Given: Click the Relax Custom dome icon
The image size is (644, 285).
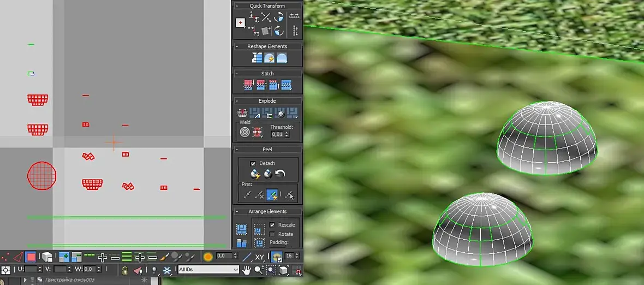Looking at the screenshot, I should [x=281, y=58].
